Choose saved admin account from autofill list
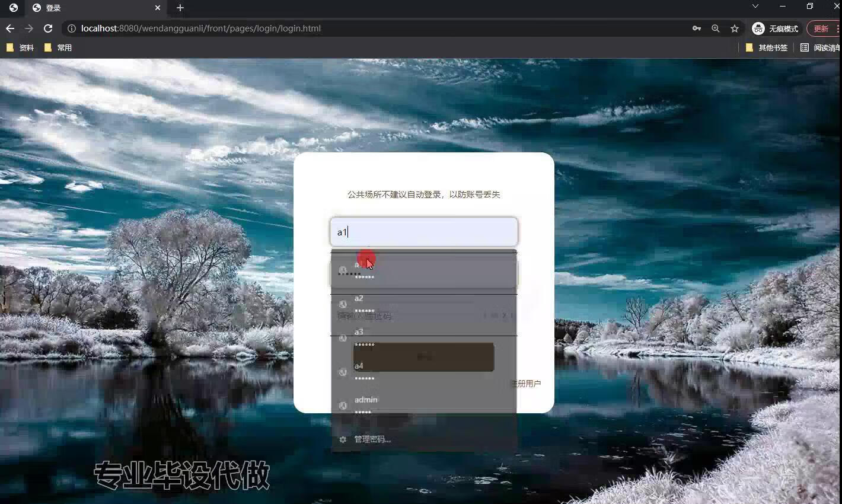The width and height of the screenshot is (842, 504). tap(424, 406)
